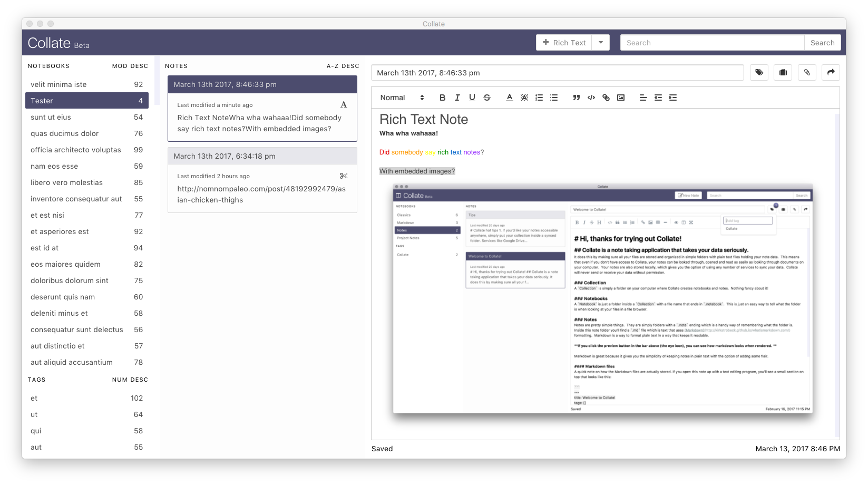Viewport: 868px width, 485px height.
Task: Insert a code block
Action: coord(591,98)
